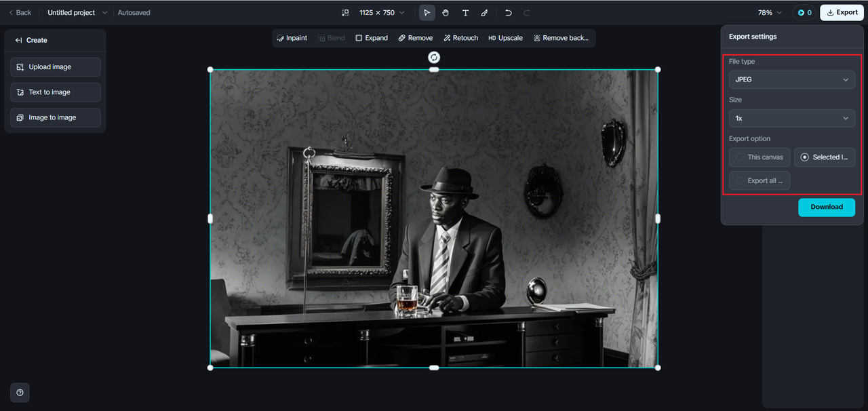Screen dimensions: 868x411
Task: Activate the Retouch tool
Action: pyautogui.click(x=460, y=38)
